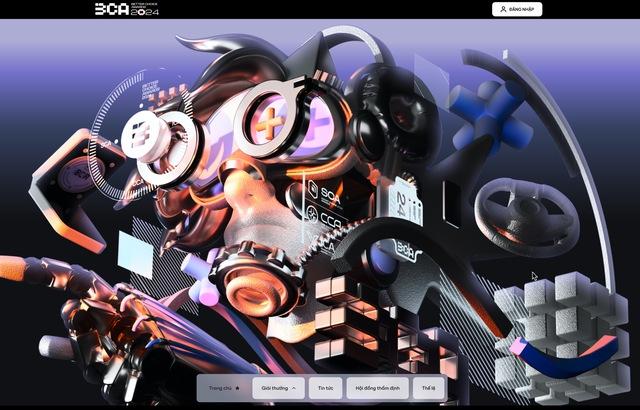Go to the Trang chủ tab

(x=222, y=387)
